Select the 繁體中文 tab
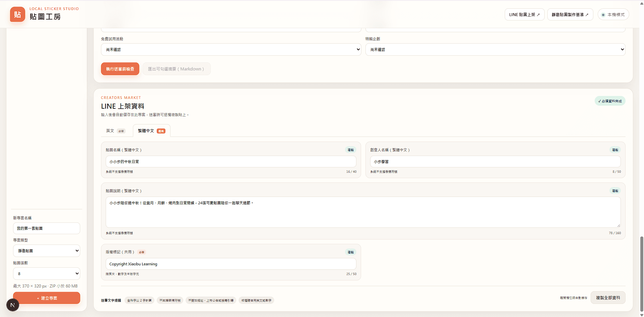Image resolution: width=644 pixels, height=317 pixels. 152,131
